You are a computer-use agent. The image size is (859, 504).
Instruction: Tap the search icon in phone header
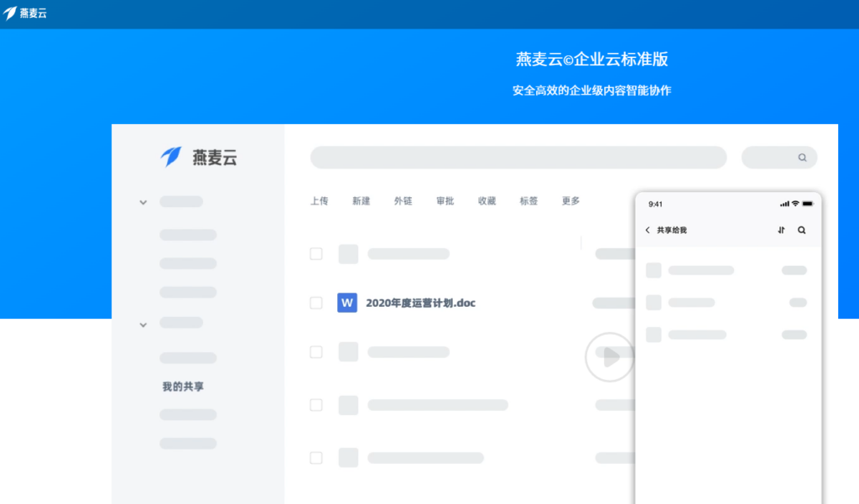(x=801, y=230)
